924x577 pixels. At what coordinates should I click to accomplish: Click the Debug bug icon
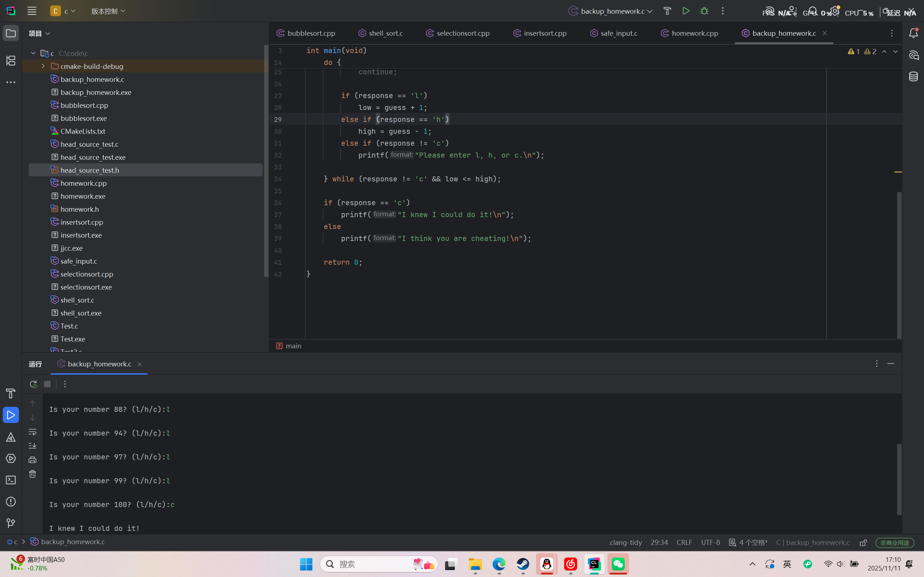(704, 11)
